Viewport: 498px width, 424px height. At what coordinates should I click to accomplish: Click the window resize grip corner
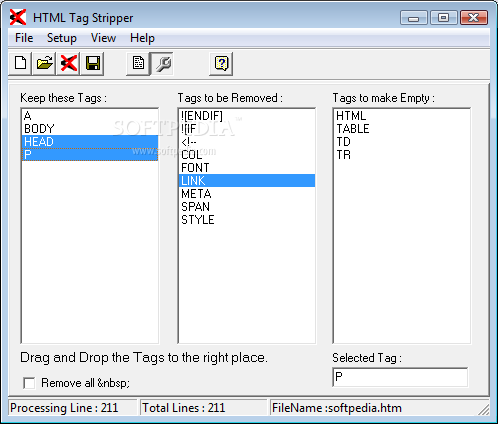(x=484, y=410)
